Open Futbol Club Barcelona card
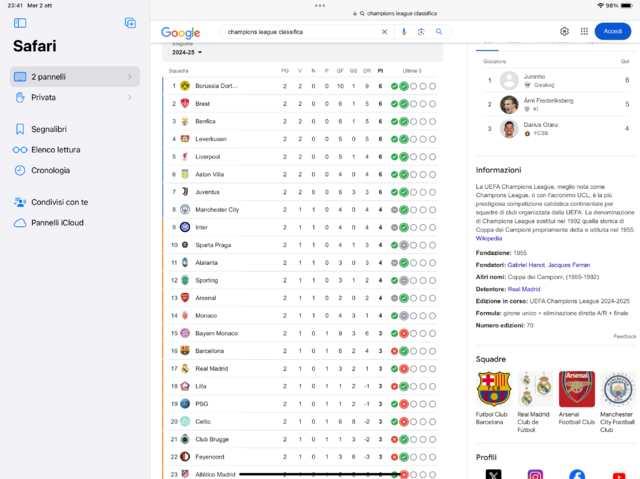Screen dimensions: 640x479 coord(494,399)
